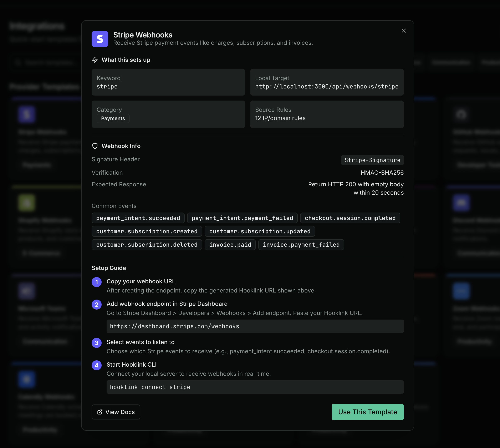Click the Keyword field showing stripe

click(x=168, y=82)
